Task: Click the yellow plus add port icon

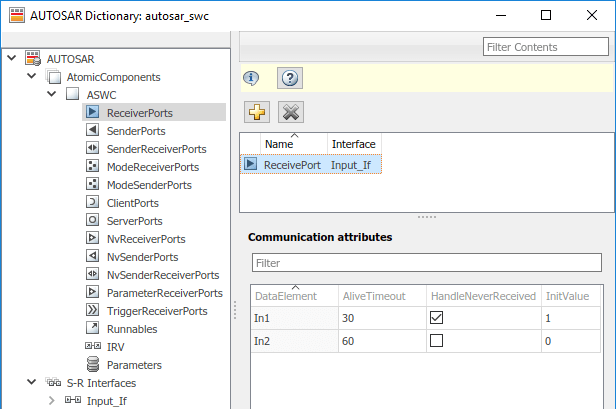Action: 256,112
